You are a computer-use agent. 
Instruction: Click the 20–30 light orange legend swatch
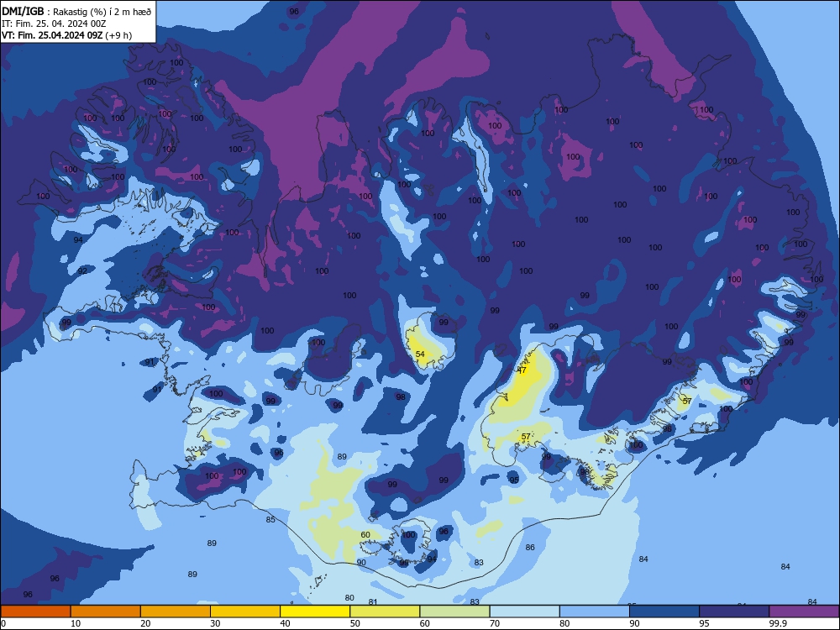[176, 612]
